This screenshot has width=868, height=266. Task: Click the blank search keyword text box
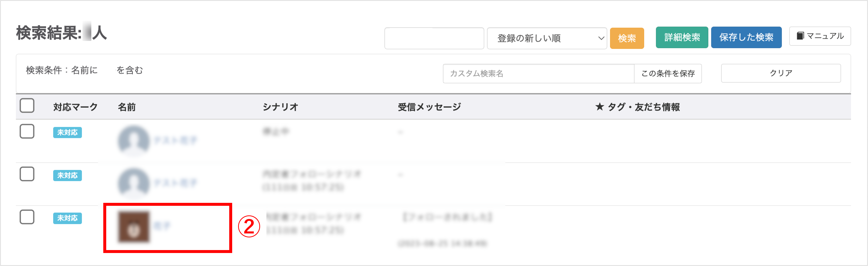pos(434,38)
